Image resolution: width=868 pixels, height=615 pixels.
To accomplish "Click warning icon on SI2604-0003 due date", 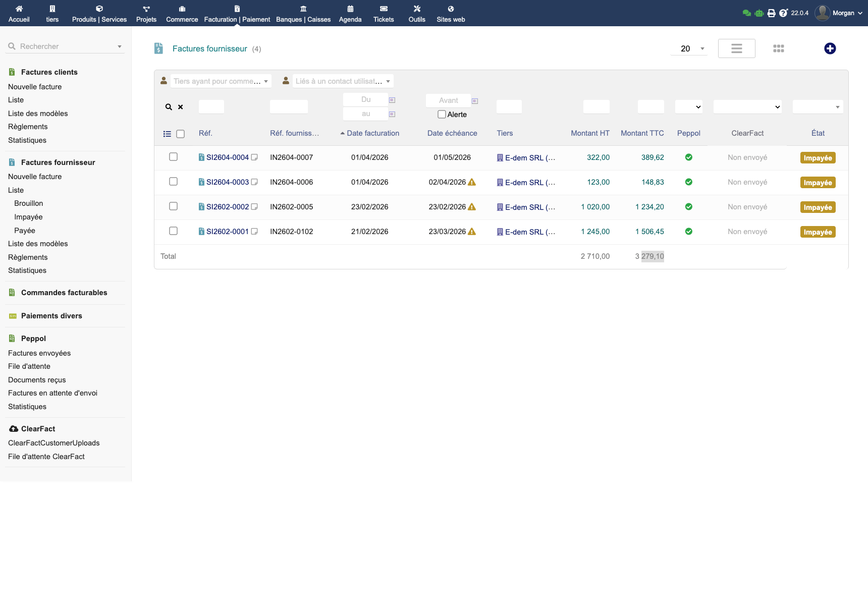I will (472, 182).
